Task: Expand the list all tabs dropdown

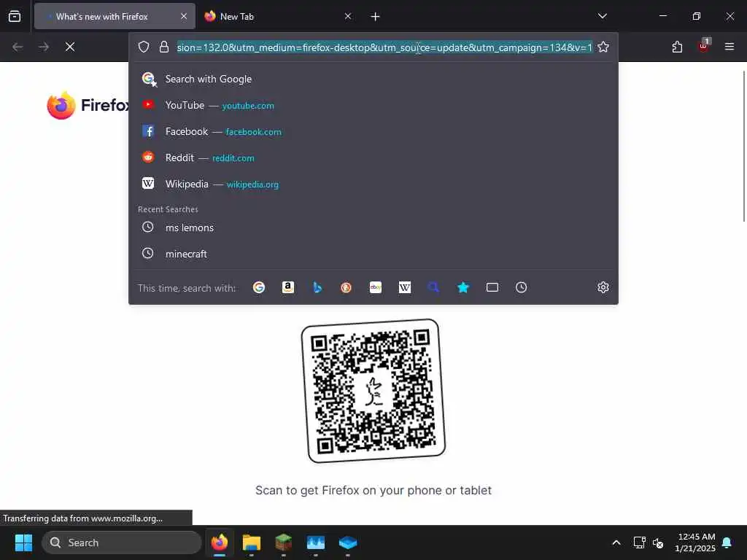Action: [602, 16]
